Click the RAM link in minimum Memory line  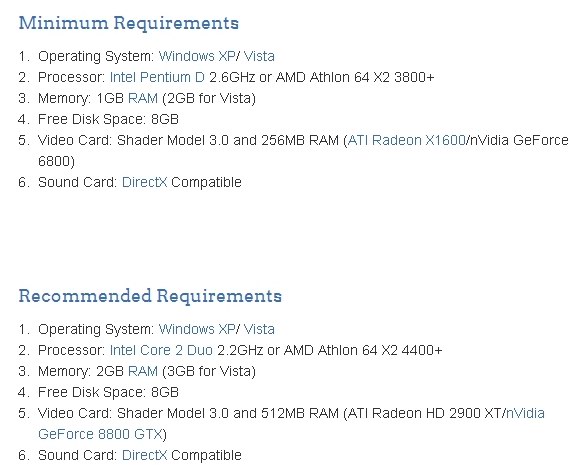click(x=143, y=99)
